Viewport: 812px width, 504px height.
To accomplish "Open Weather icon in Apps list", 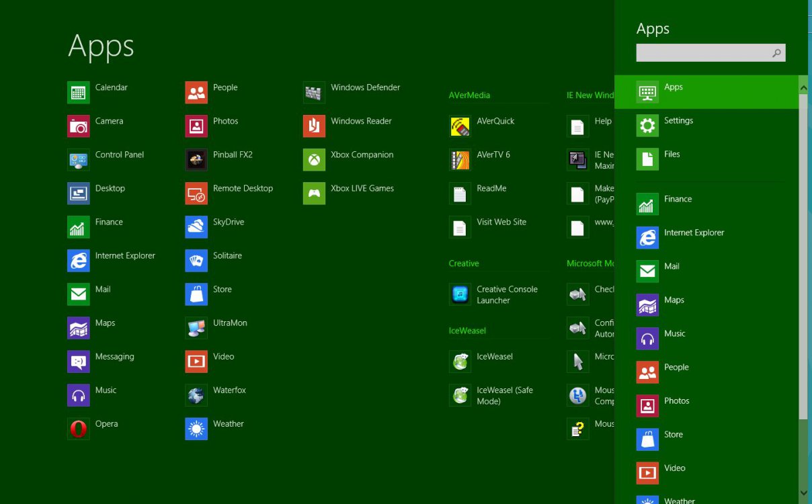I will coord(196,428).
